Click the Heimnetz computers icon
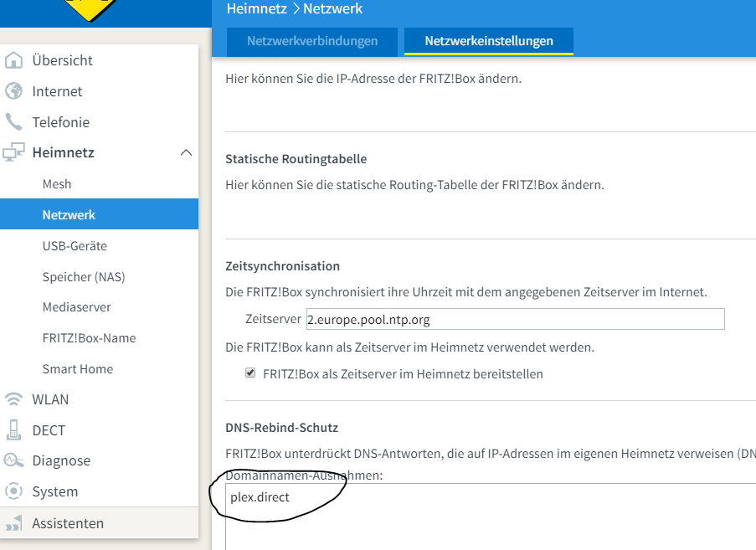The width and height of the screenshot is (756, 550). tap(13, 152)
